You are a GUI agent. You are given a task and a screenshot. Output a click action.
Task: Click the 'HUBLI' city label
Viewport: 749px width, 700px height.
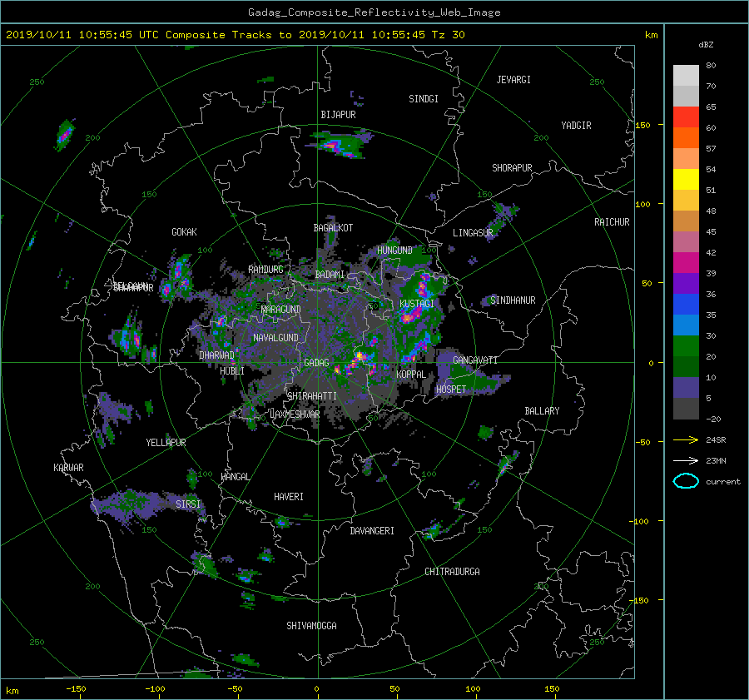(x=232, y=371)
